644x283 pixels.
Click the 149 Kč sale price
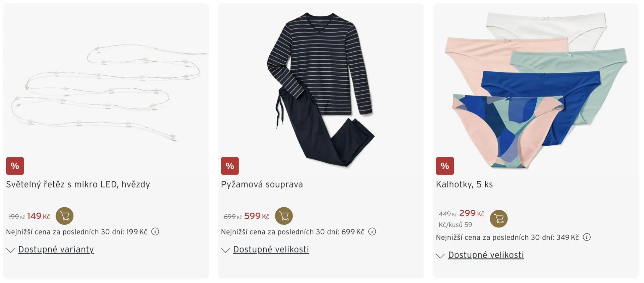[x=38, y=216]
